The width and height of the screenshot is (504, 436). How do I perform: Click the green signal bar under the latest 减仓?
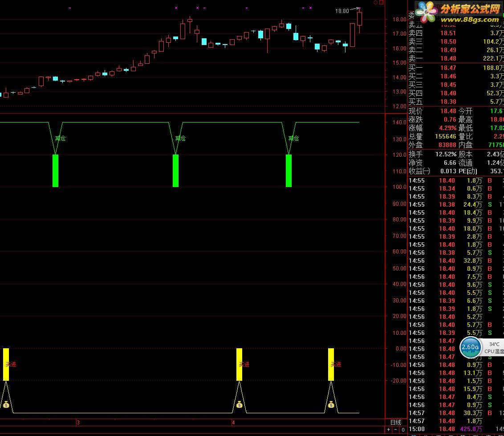pyautogui.click(x=289, y=171)
